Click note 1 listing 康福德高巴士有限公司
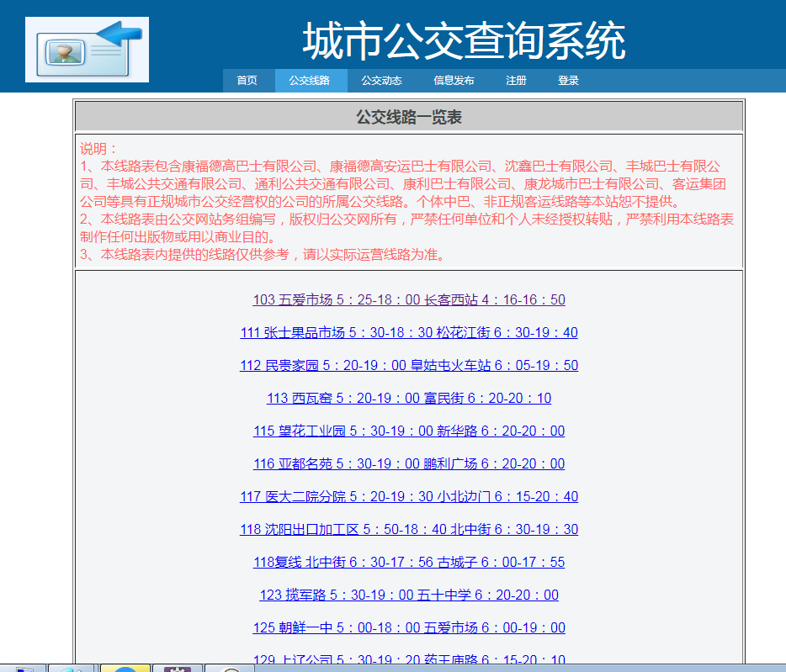Viewport: 786px width, 672px height. [403, 184]
